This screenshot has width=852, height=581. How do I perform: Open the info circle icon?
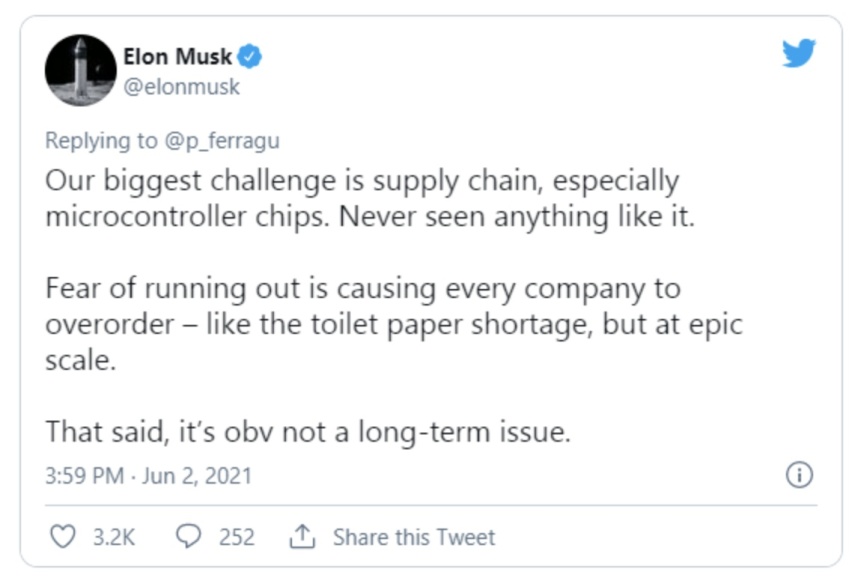pyautogui.click(x=799, y=475)
